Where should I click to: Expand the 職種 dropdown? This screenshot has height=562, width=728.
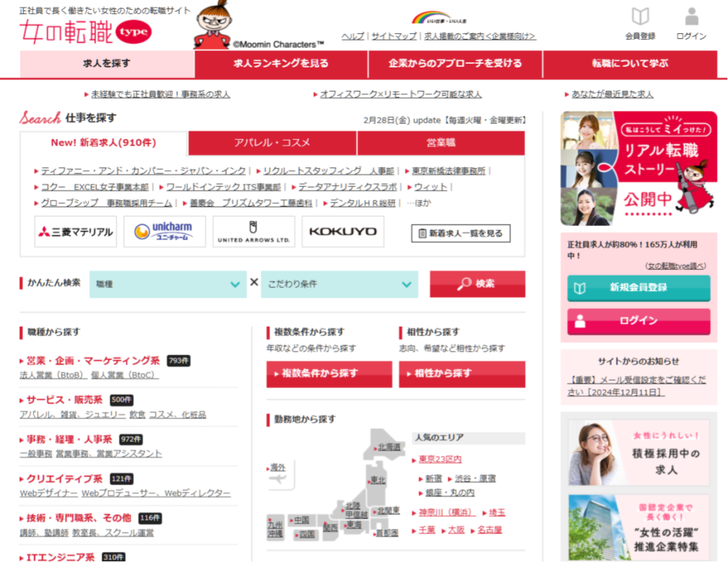point(168,284)
